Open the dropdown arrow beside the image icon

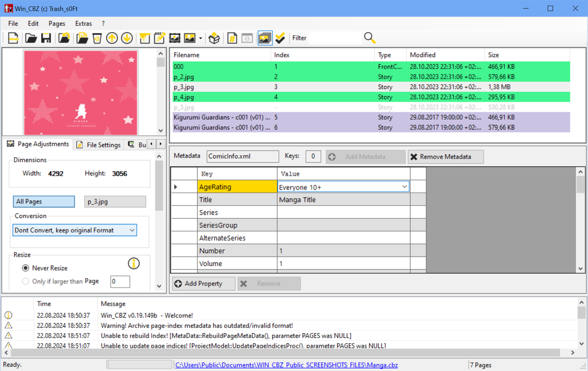point(200,38)
